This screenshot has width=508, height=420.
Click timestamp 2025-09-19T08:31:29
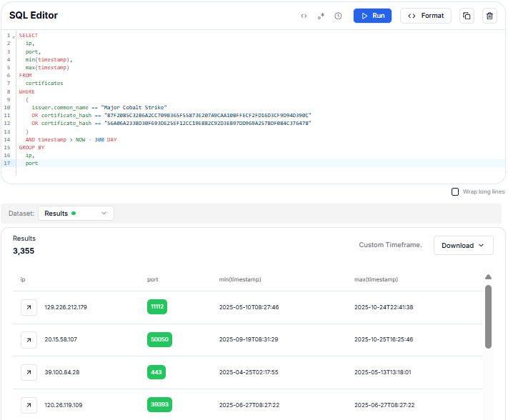(249, 339)
